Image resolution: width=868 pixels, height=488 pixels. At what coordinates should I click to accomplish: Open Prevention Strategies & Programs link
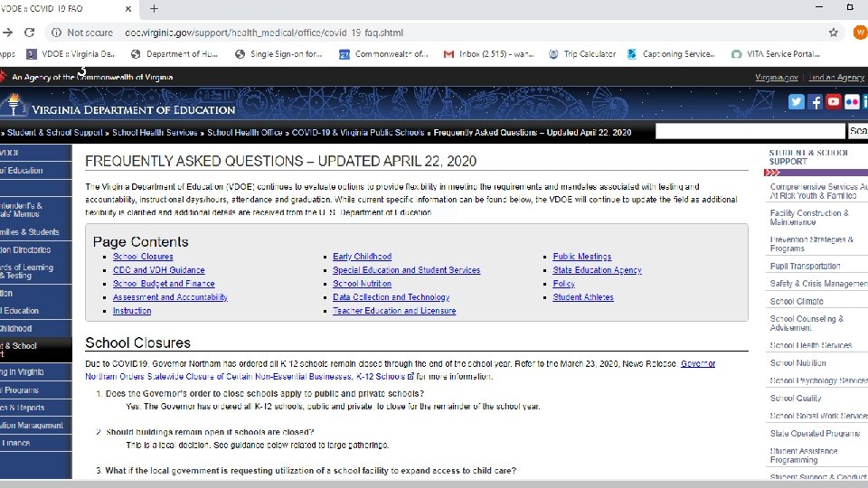coord(811,244)
